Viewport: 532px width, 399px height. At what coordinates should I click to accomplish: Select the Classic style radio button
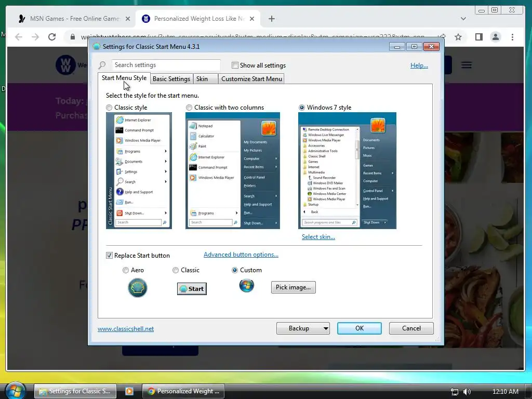tap(109, 108)
